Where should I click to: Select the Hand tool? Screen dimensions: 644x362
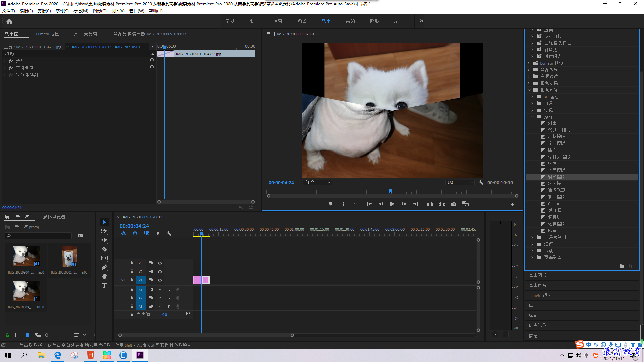pos(104,276)
